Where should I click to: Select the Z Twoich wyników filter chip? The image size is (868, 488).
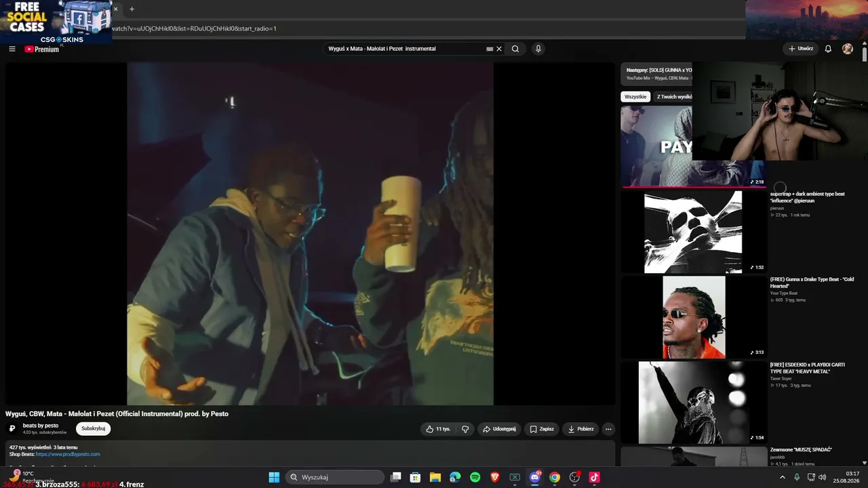pos(673,97)
